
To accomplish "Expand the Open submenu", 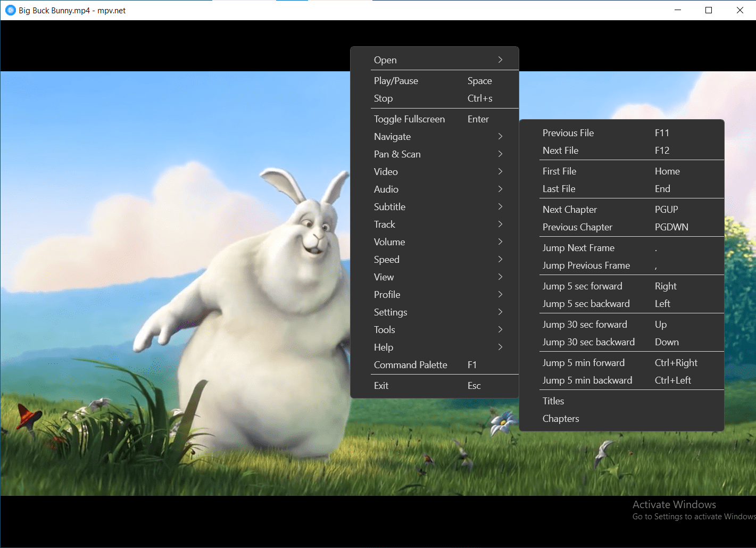I will pyautogui.click(x=435, y=60).
